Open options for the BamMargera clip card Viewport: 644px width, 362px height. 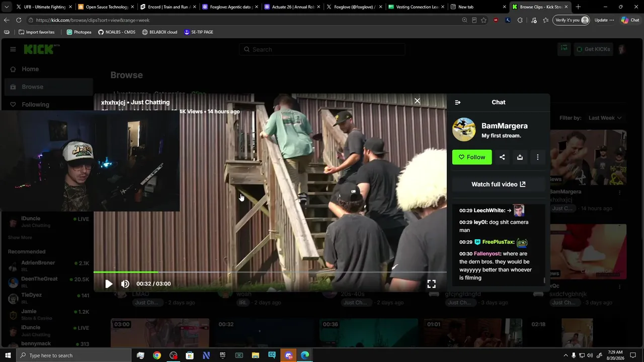tap(619, 193)
